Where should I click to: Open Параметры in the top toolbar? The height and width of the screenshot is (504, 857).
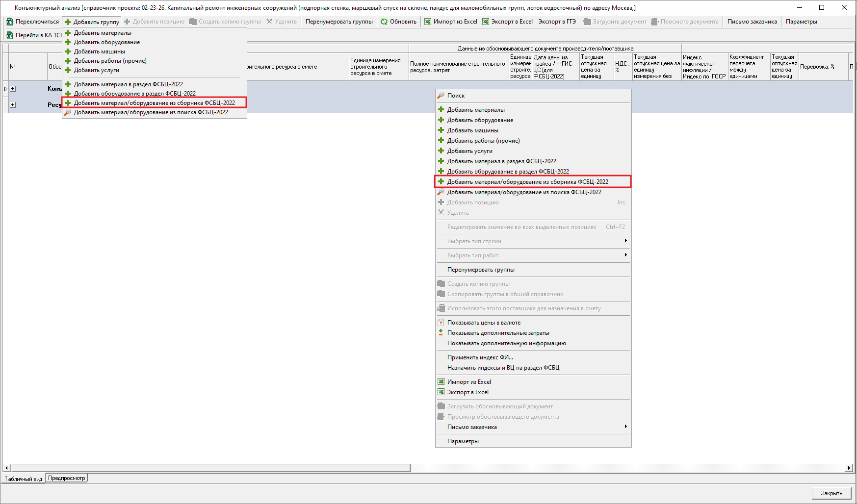tap(801, 22)
